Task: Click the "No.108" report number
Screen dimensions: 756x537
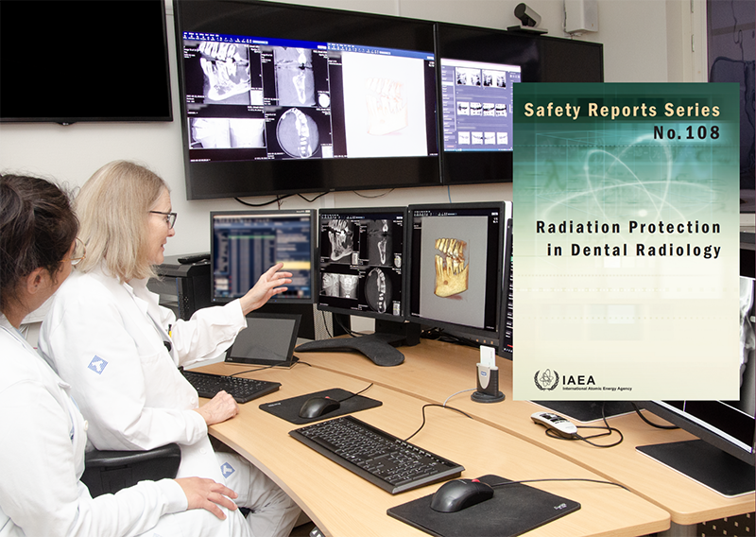Action: tap(685, 132)
